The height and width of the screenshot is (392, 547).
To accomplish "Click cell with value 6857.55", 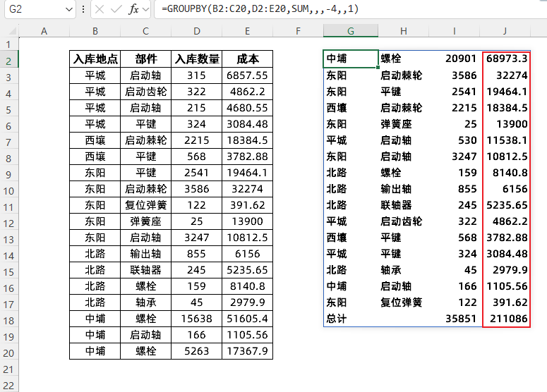I will click(247, 75).
